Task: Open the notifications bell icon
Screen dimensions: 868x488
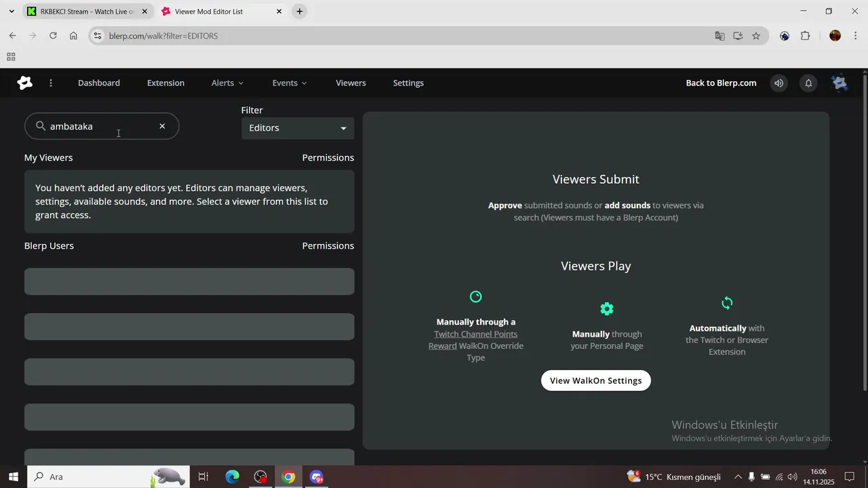Action: click(x=808, y=83)
